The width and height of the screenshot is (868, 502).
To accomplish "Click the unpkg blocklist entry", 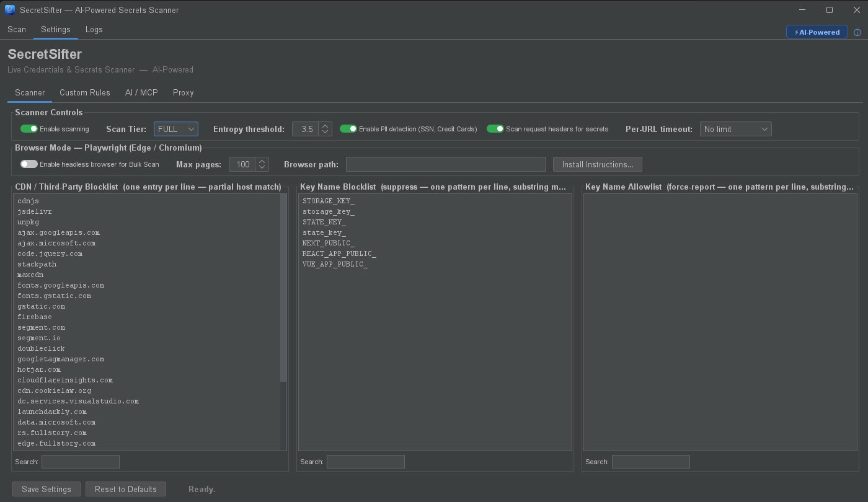I will 29,222.
